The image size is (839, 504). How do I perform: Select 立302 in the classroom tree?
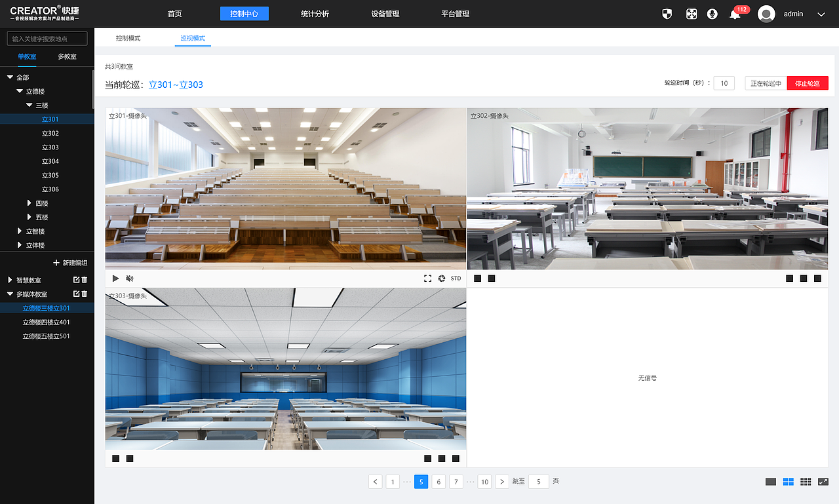pyautogui.click(x=50, y=133)
